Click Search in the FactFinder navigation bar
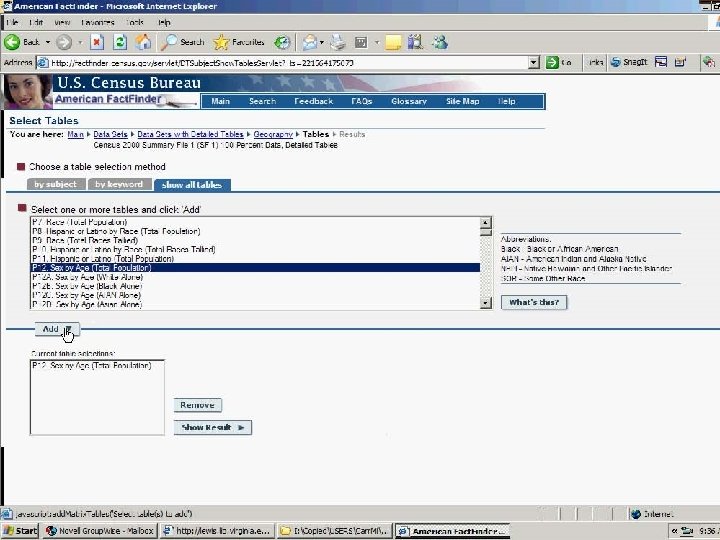Image resolution: width=720 pixels, height=540 pixels. click(262, 101)
